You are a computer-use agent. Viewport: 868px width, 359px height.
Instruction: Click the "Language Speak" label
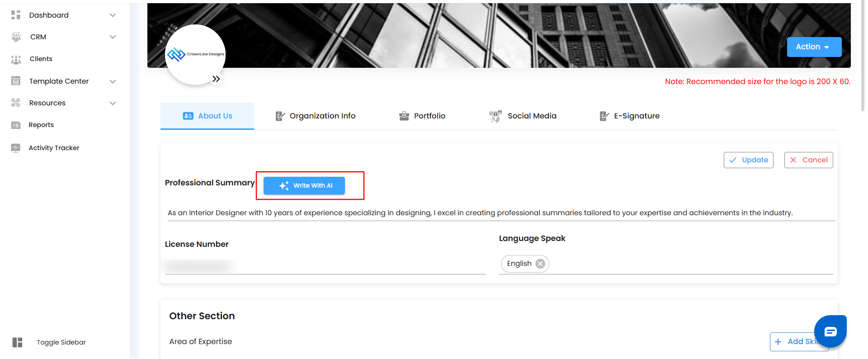pyautogui.click(x=532, y=238)
